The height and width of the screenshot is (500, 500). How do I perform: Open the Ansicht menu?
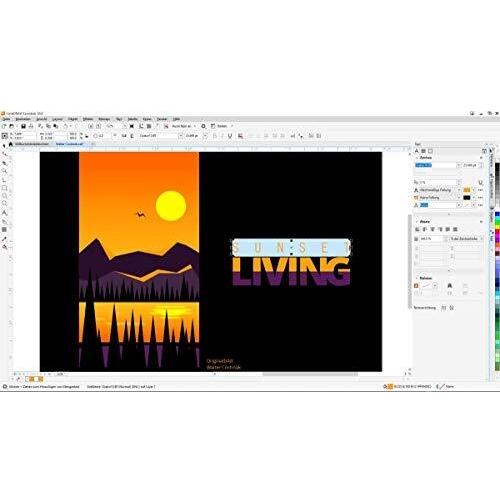pyautogui.click(x=42, y=119)
